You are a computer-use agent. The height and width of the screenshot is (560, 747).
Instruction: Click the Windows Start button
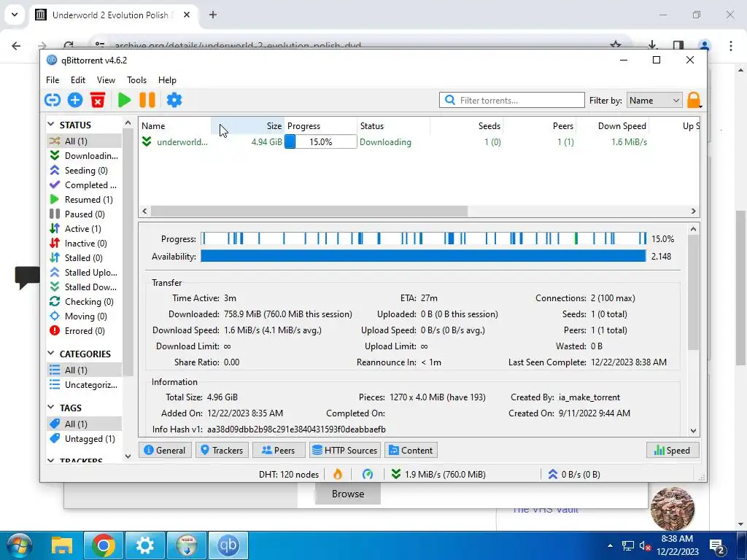20,545
